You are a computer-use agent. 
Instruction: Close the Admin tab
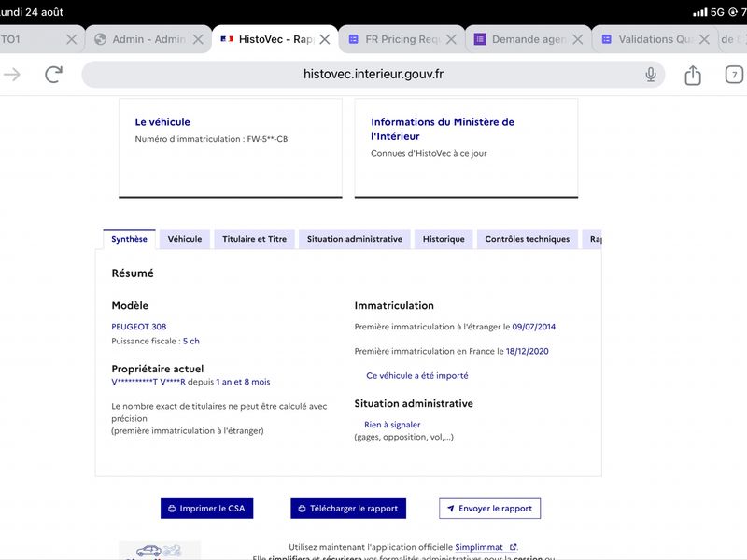(198, 39)
